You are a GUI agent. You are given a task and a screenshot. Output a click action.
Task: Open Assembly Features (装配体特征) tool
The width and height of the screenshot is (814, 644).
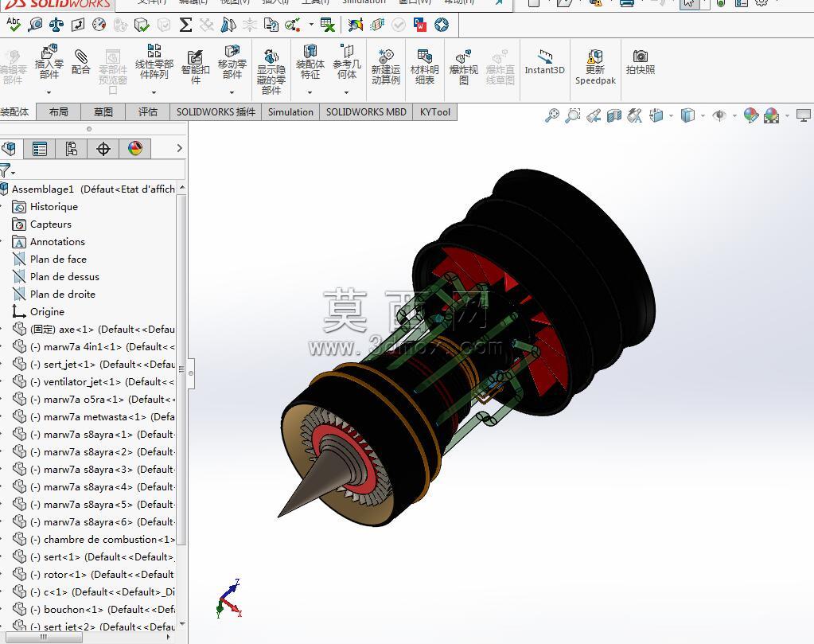(x=310, y=62)
